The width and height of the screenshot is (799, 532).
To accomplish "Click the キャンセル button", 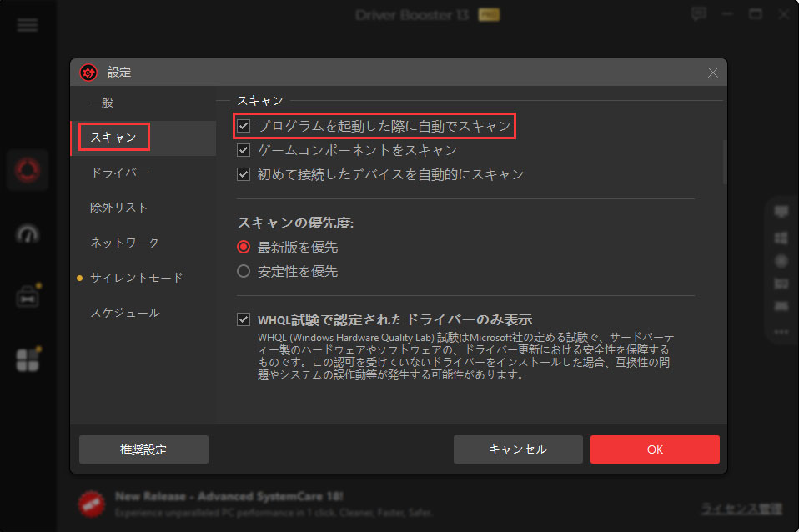I will (518, 449).
